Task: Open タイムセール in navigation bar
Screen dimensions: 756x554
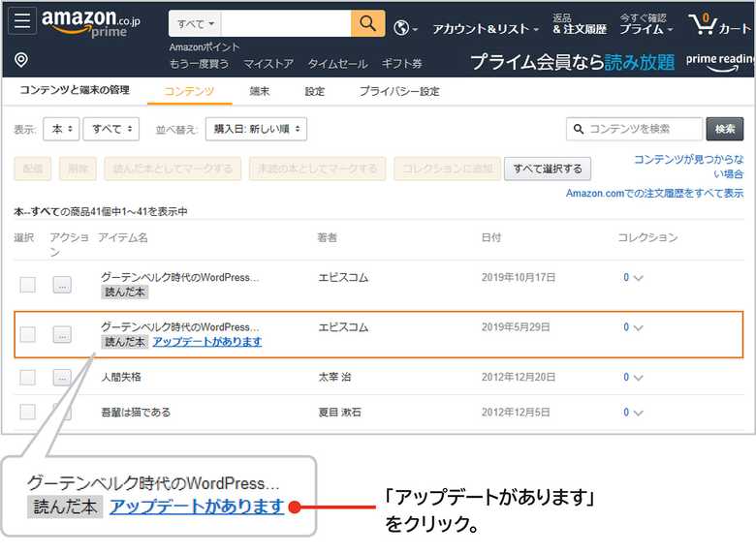Action: pyautogui.click(x=337, y=64)
